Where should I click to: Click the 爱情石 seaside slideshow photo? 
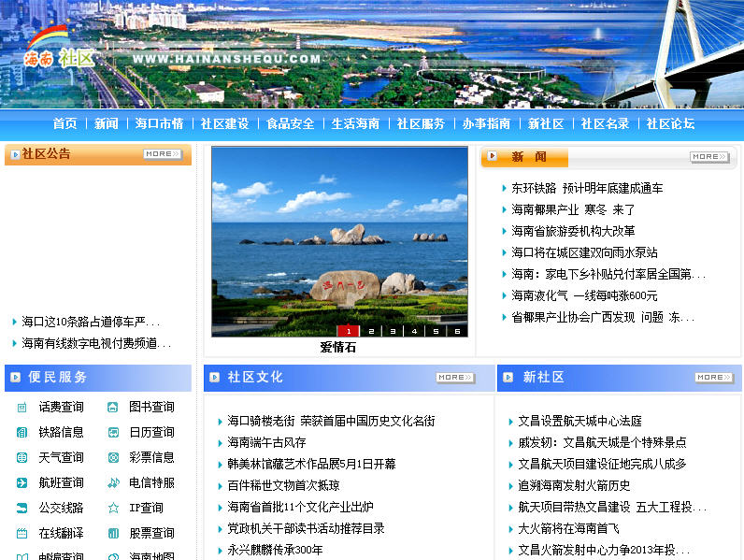339,238
